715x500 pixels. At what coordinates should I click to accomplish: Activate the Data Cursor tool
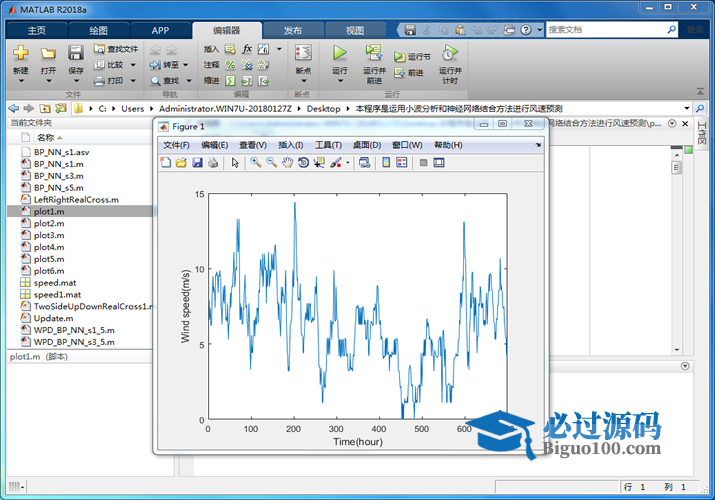click(319, 162)
